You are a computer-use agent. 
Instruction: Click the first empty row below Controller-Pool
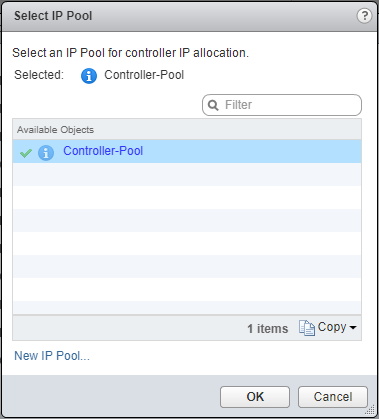tap(187, 174)
